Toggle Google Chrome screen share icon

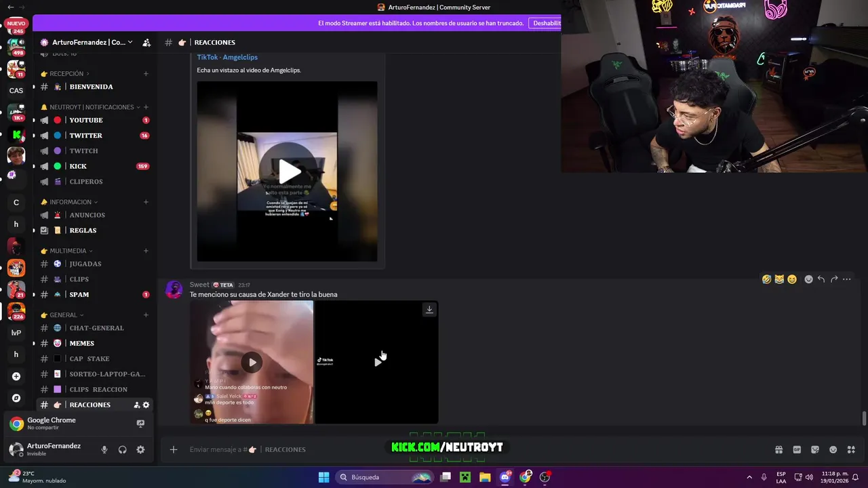(140, 424)
